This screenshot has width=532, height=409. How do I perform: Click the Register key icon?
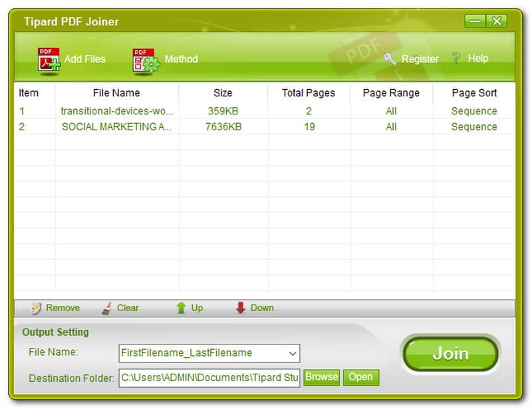tap(390, 59)
